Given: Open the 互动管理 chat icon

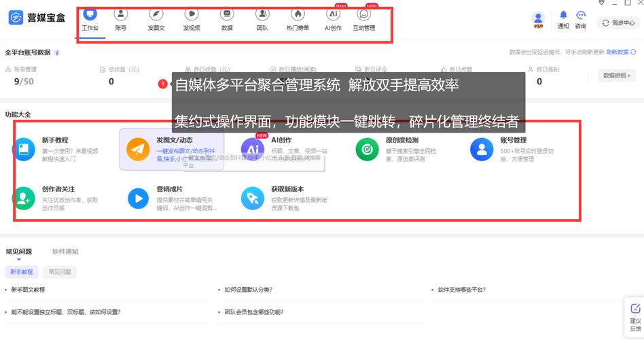Looking at the screenshot, I should tap(364, 14).
